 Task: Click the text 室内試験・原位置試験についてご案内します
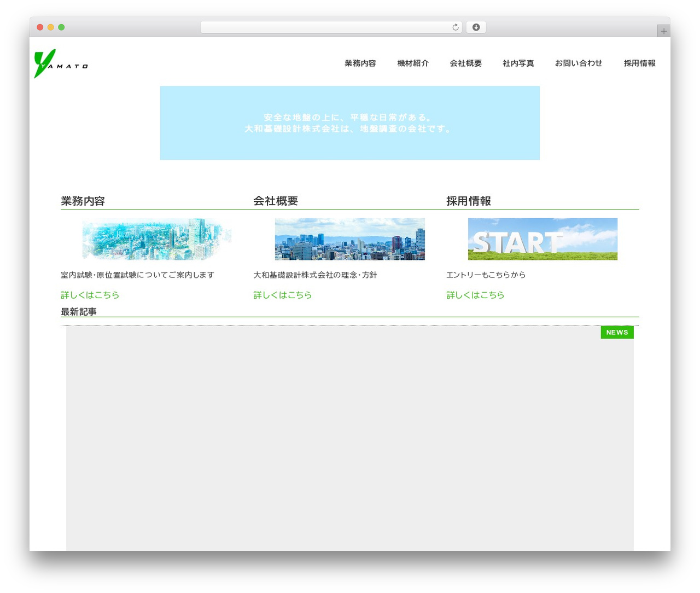(x=137, y=275)
